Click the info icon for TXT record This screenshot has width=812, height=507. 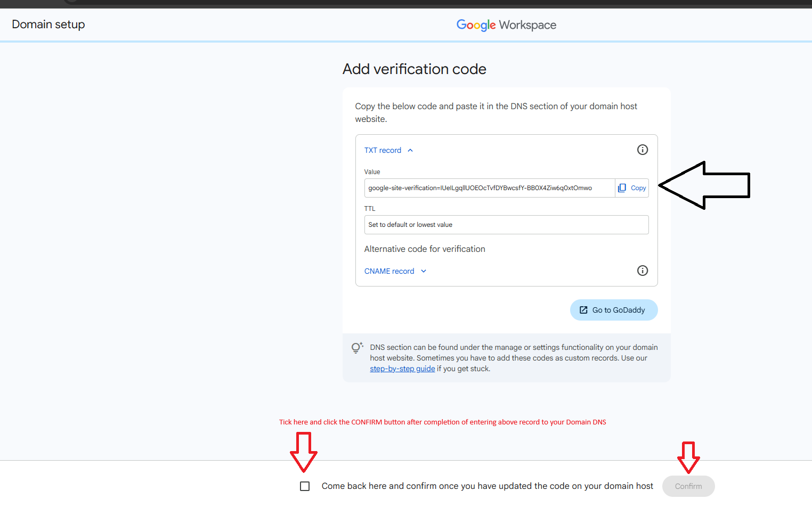click(643, 150)
